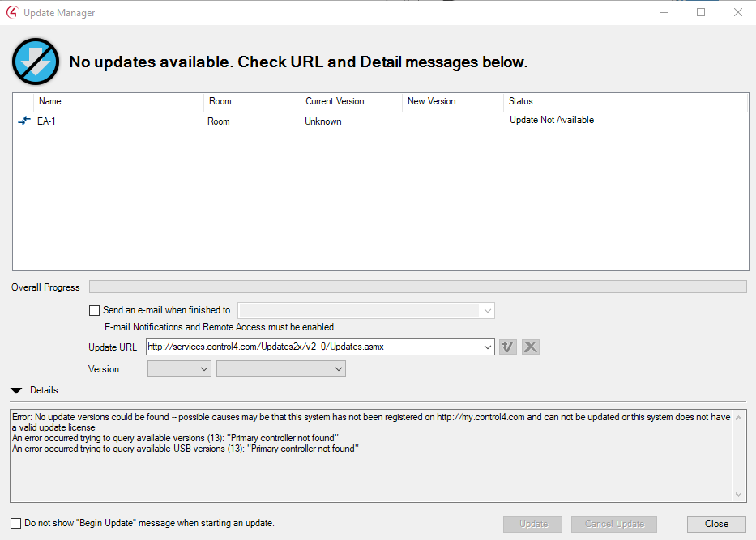The image size is (756, 540).
Task: Click the Cancel Update button
Action: (614, 524)
